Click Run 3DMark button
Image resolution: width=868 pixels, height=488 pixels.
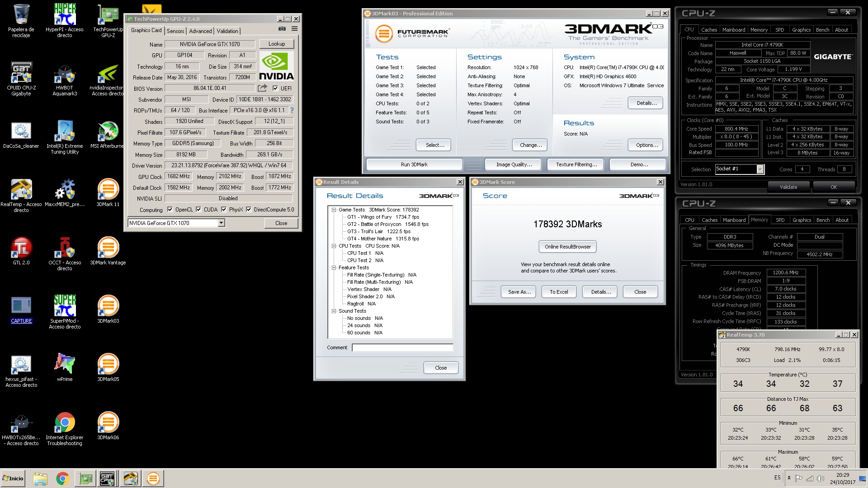tap(414, 164)
